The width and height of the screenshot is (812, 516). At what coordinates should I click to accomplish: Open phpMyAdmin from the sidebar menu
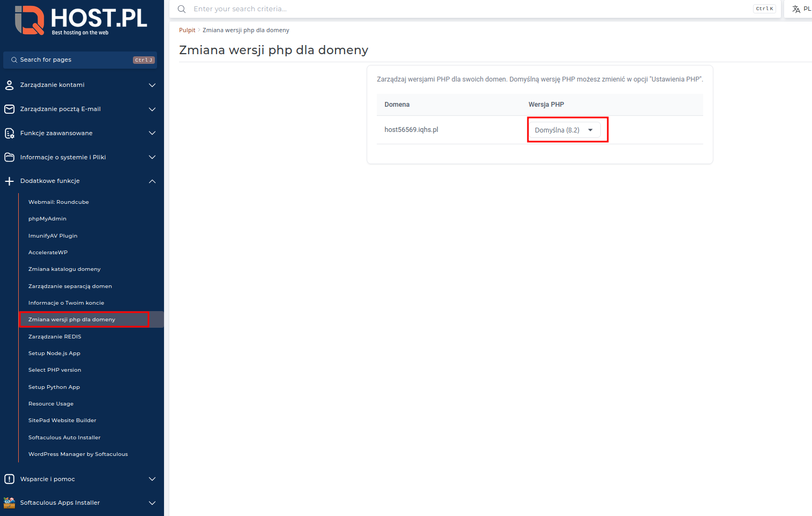click(x=47, y=218)
